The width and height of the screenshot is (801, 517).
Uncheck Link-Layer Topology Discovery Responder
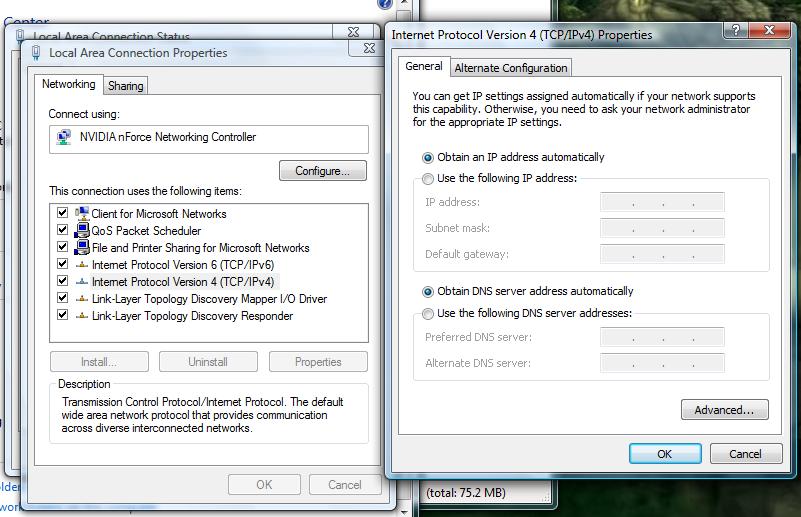(62, 315)
